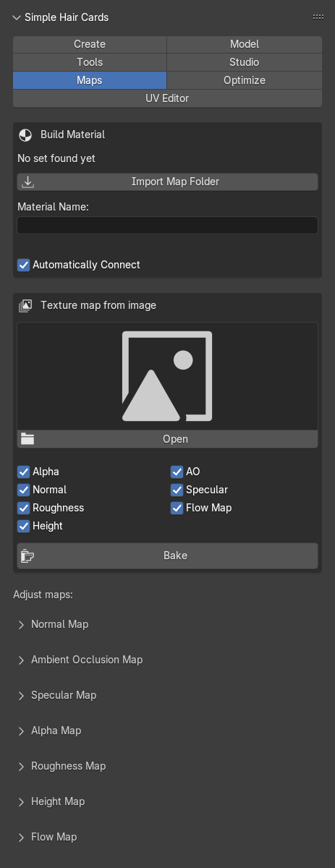
Task: Switch to the Model tab
Action: coord(245,44)
